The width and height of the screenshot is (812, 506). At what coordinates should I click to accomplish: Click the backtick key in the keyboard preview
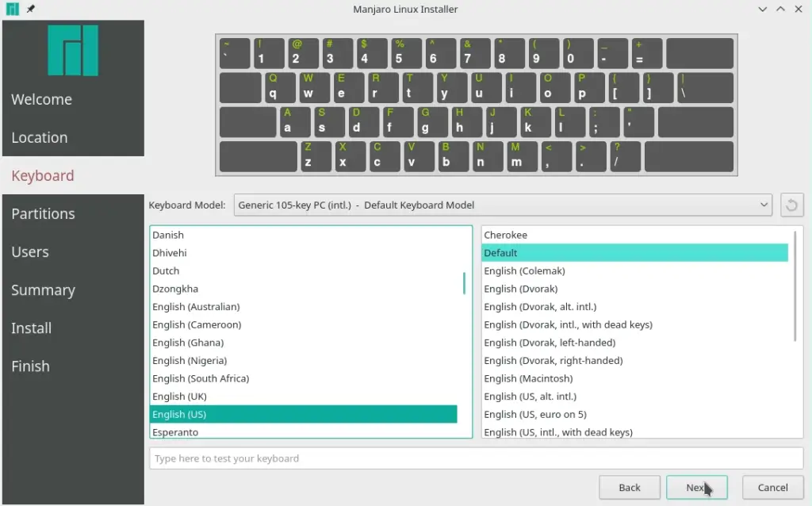click(235, 53)
